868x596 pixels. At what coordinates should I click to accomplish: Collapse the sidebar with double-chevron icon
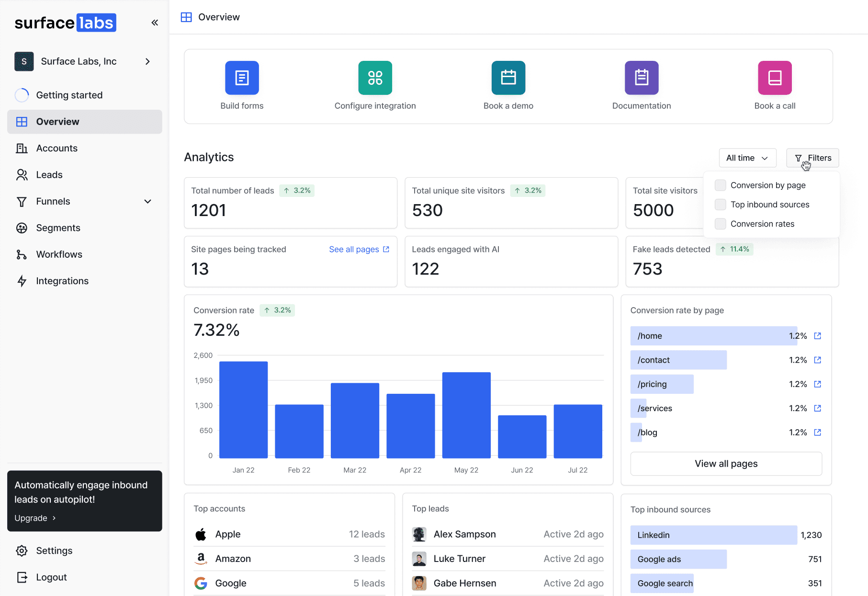click(155, 23)
